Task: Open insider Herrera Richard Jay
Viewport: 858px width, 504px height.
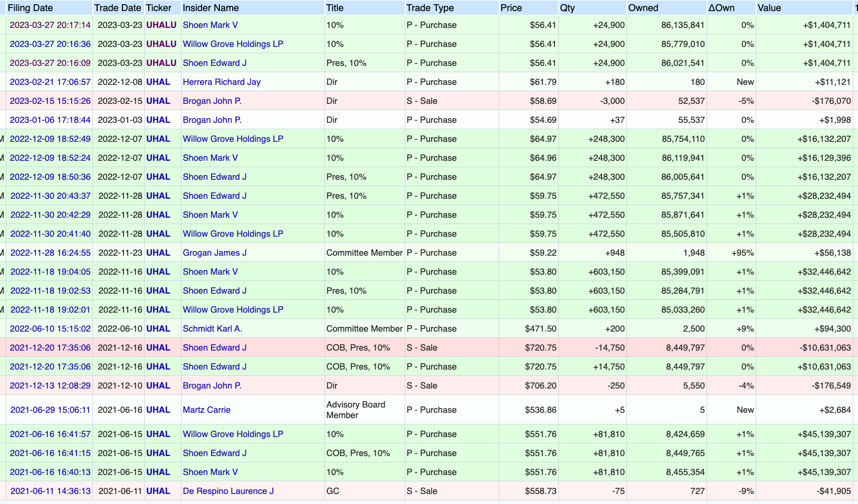Action: pos(222,82)
